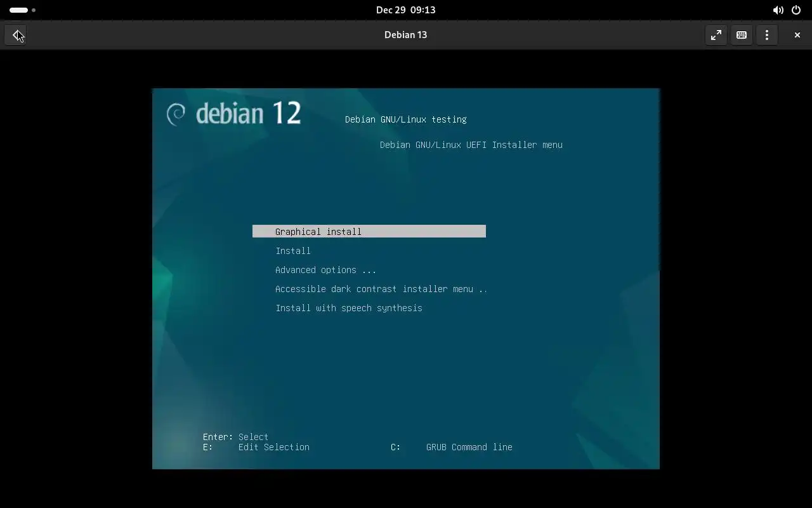Open the three-dot menu

pos(767,35)
